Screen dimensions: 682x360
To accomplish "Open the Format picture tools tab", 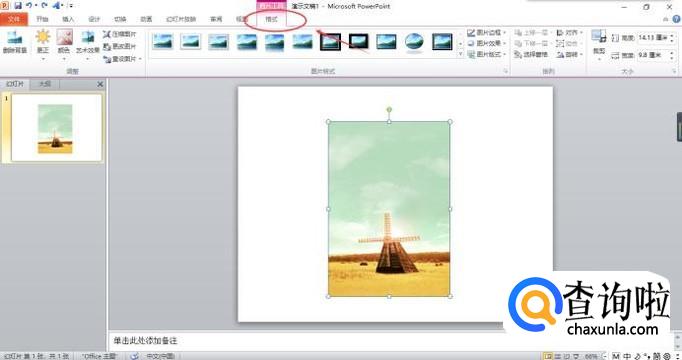I will [271, 20].
